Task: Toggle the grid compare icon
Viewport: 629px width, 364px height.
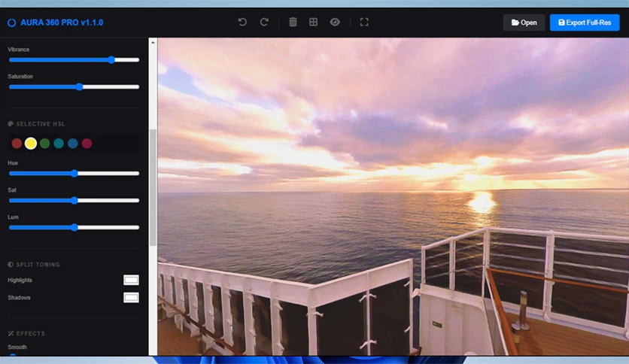Action: 313,22
